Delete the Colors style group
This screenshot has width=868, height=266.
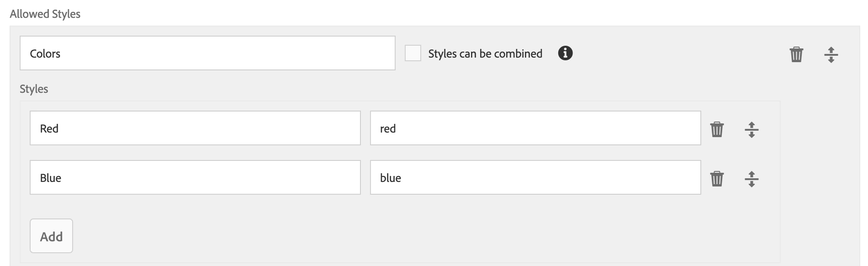[796, 54]
